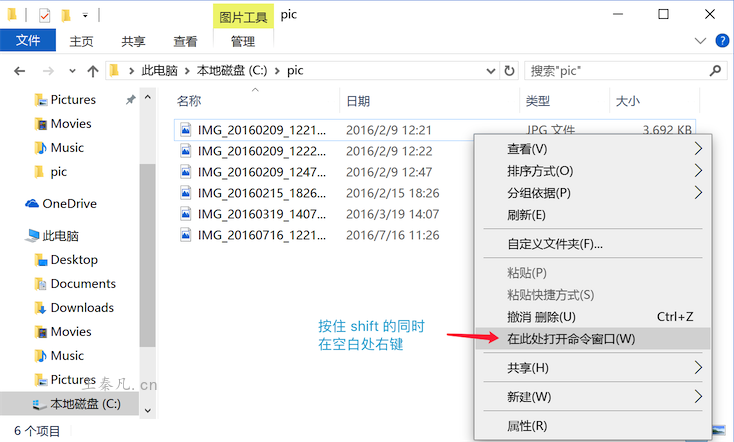The height and width of the screenshot is (442, 734).
Task: Open 共享(H) submenu in context menu
Action: 593,368
